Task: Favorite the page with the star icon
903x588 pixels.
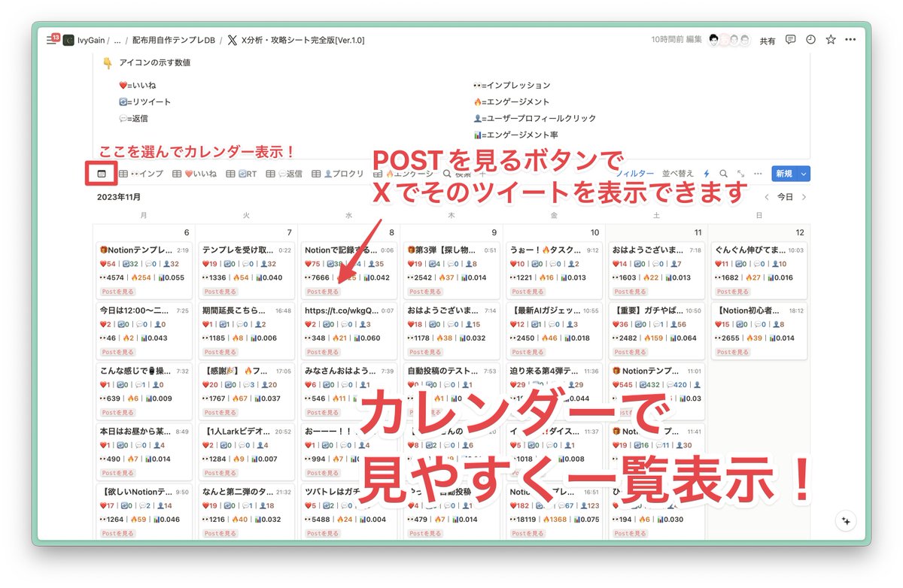Action: click(x=831, y=40)
